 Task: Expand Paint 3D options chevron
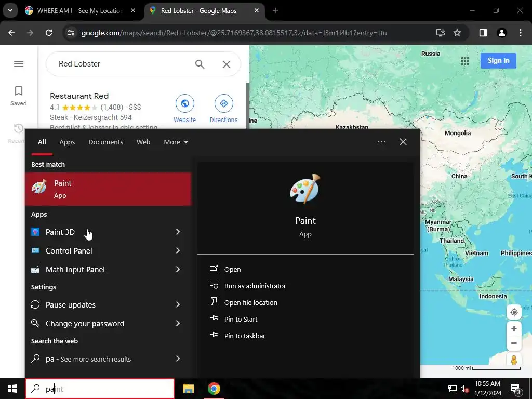click(178, 232)
